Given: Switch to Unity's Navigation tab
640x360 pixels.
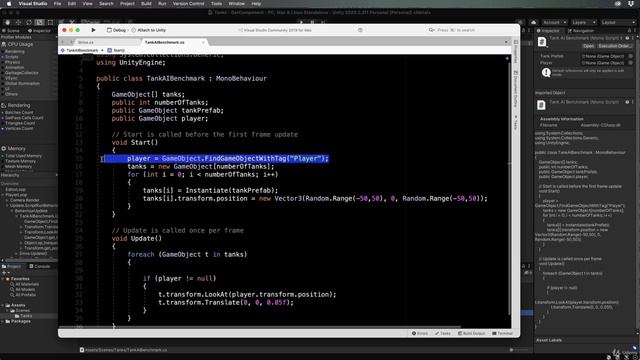Looking at the screenshot, I should click(581, 31).
